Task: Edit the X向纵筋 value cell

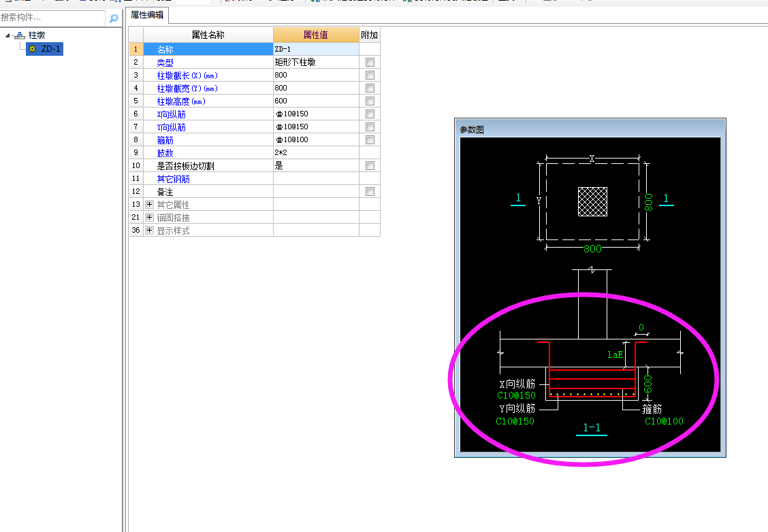Action: [316, 114]
